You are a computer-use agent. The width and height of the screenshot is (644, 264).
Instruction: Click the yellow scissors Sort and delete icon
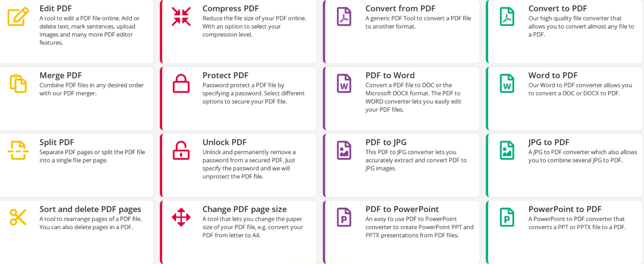tap(18, 218)
